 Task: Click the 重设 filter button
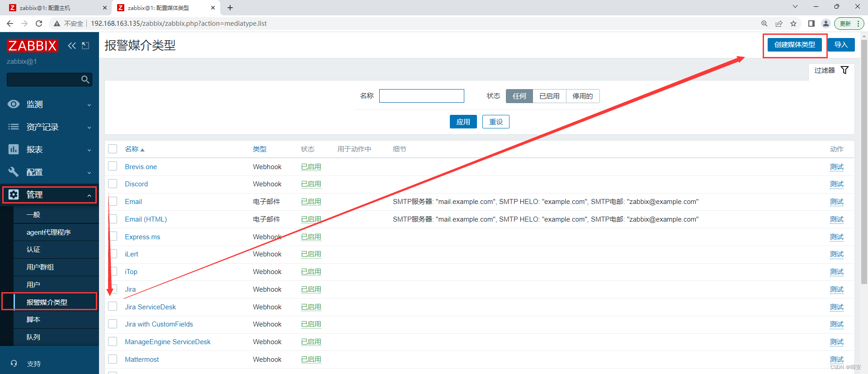[x=496, y=122]
